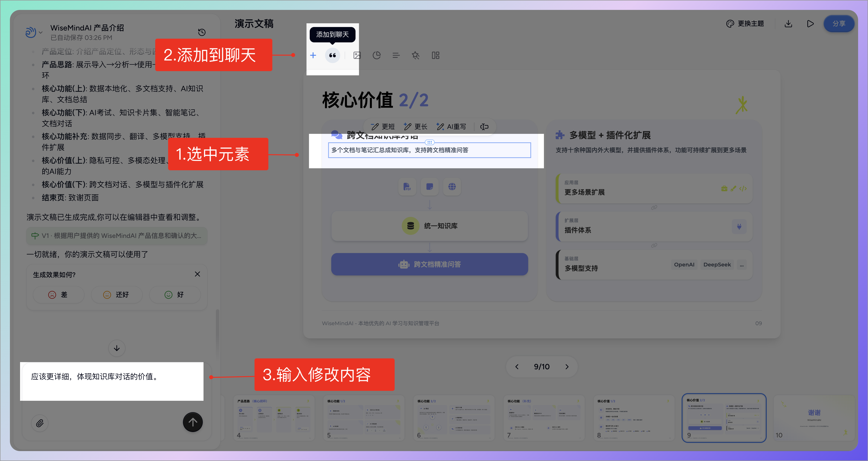Click the text lines icon in toolbar
This screenshot has height=461, width=868.
click(396, 55)
